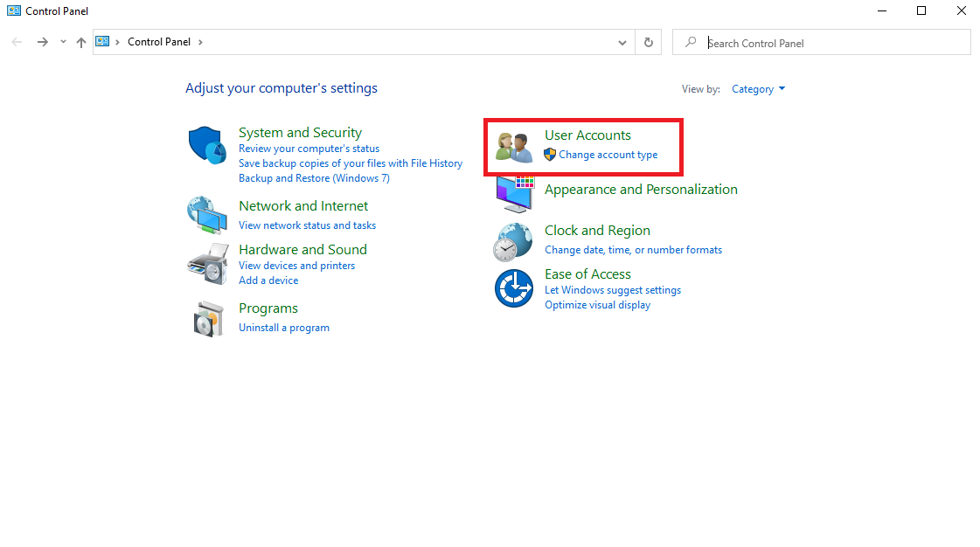Refresh the Control Panel view
980x547 pixels.
(648, 42)
